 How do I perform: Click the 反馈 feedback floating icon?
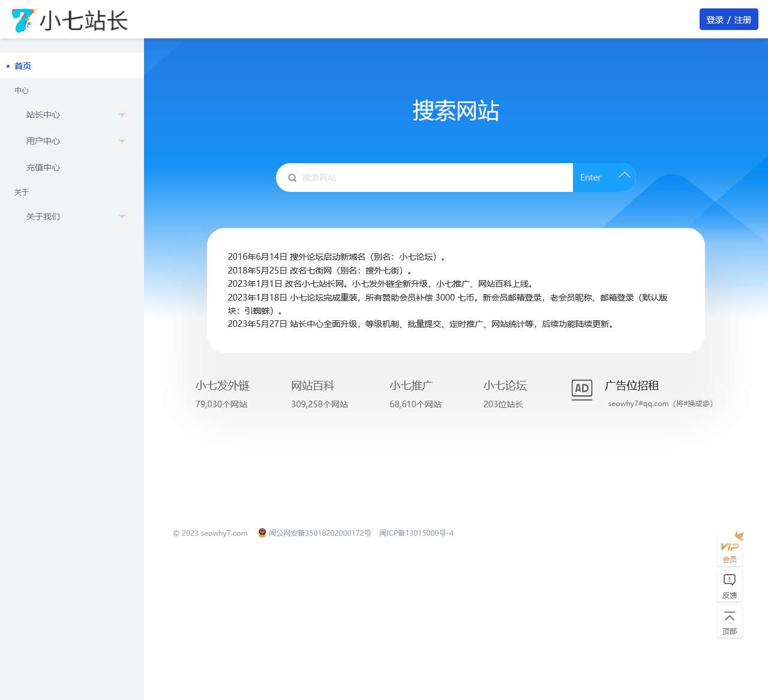[x=729, y=585]
